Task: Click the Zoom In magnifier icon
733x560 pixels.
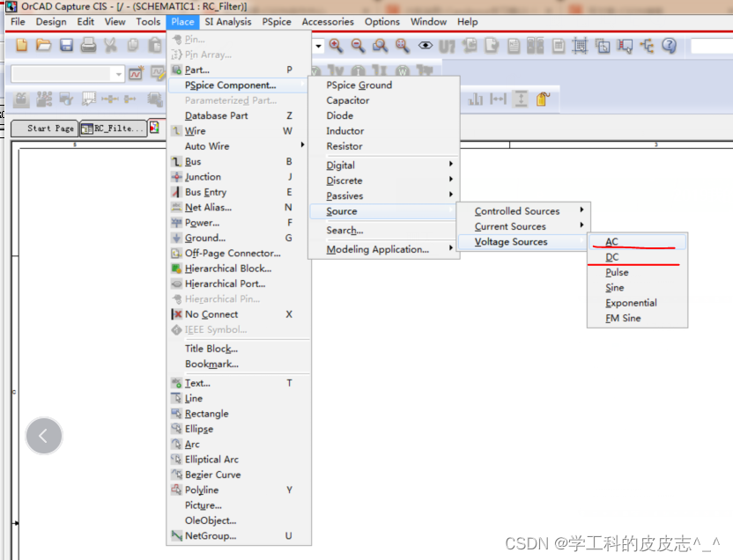Action: [336, 45]
